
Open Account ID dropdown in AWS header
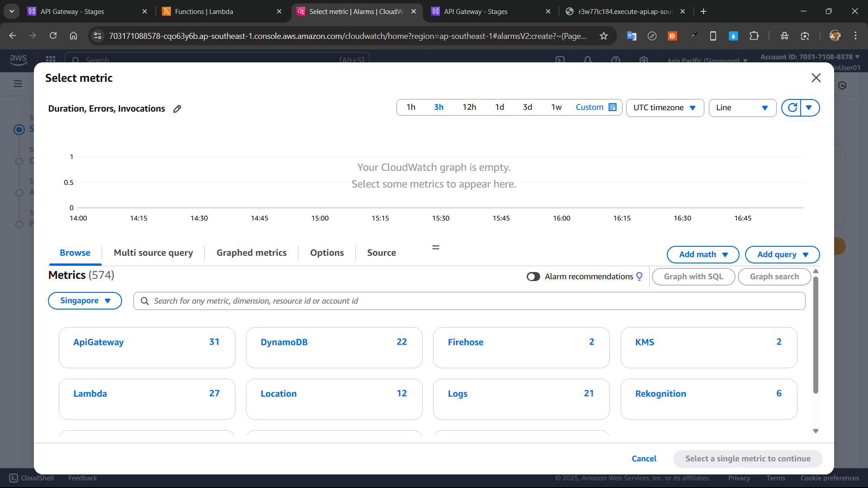(x=810, y=57)
